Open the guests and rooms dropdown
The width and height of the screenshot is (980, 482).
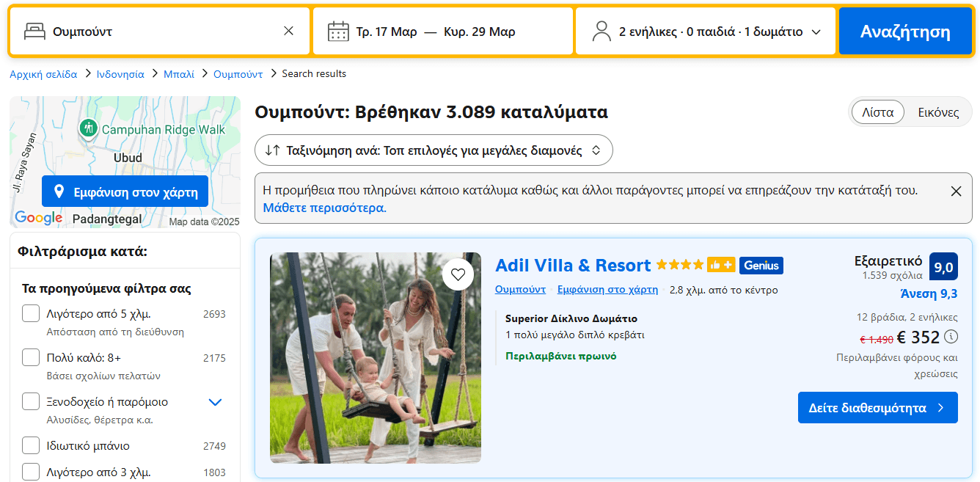pos(706,32)
